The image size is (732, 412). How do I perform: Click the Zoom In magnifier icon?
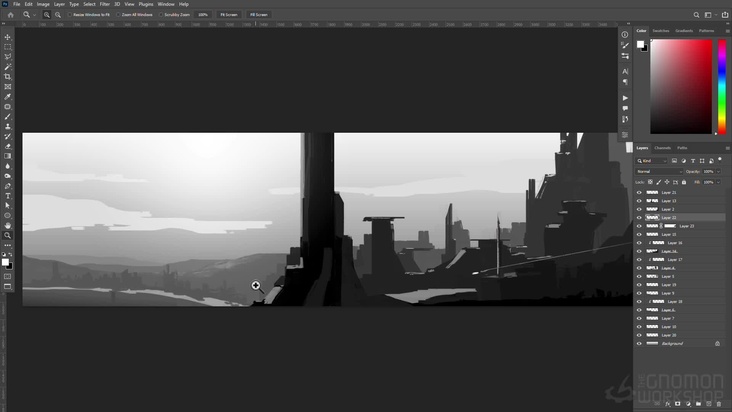tap(47, 15)
